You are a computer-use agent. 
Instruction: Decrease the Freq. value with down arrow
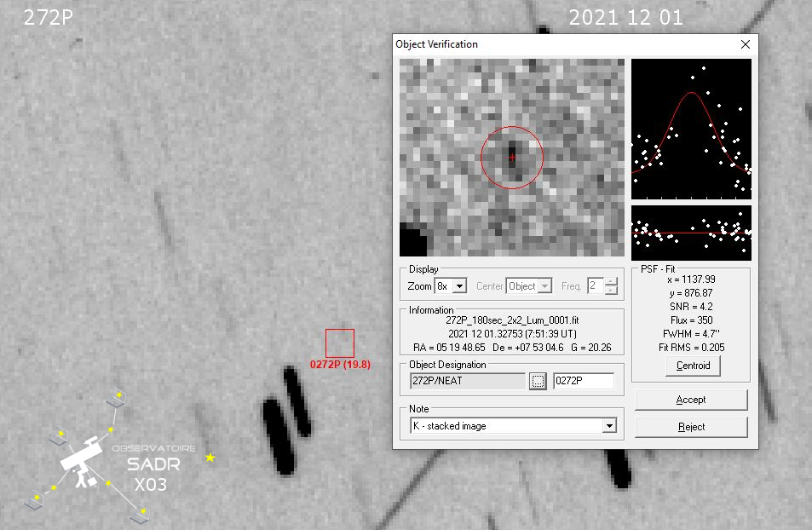611,291
